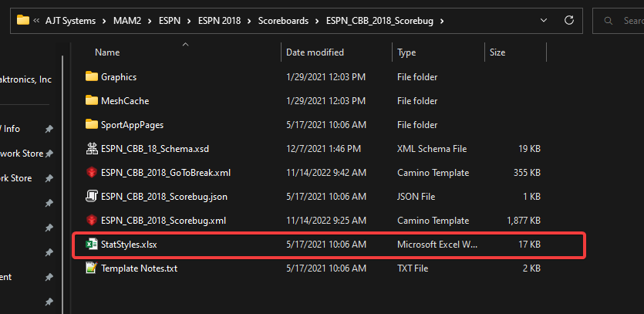Click the ESPN_CBB_2018_GoToBreak.xml Camino icon
This screenshot has width=644, height=314.
92,173
